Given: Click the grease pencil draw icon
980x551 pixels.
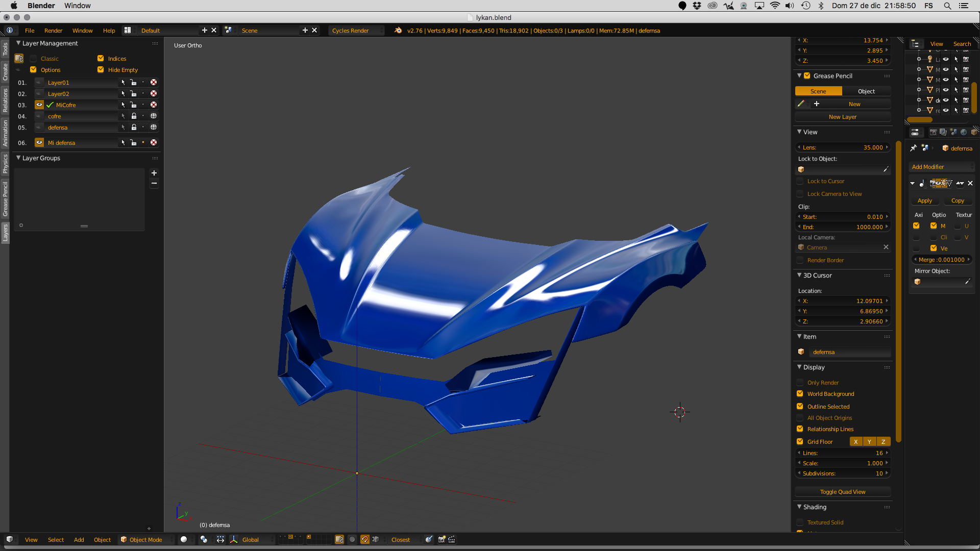Looking at the screenshot, I should (801, 104).
